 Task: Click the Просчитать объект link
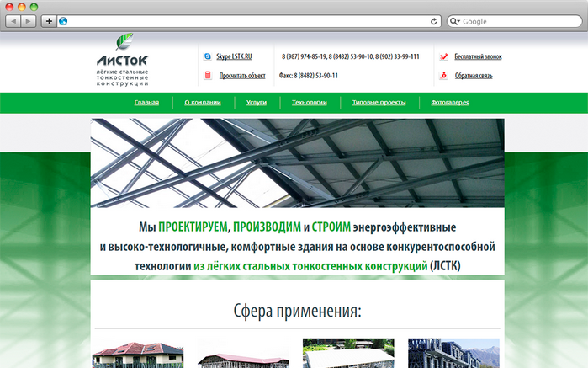[x=242, y=76]
